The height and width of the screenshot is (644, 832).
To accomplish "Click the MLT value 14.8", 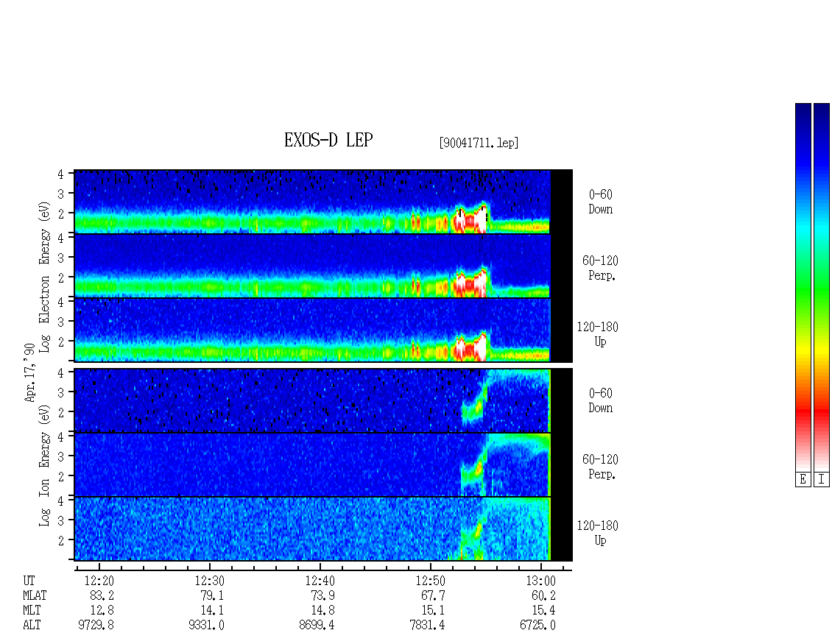I will pos(322,611).
